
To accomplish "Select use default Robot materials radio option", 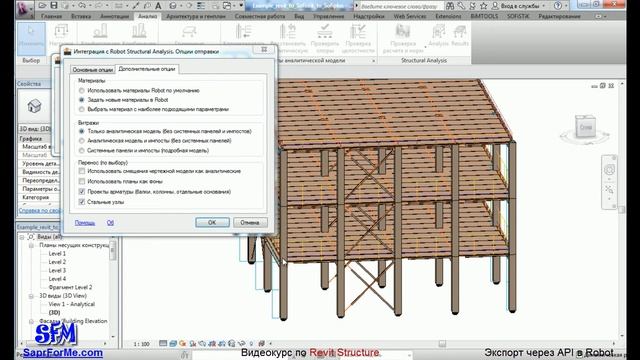I will [x=82, y=90].
